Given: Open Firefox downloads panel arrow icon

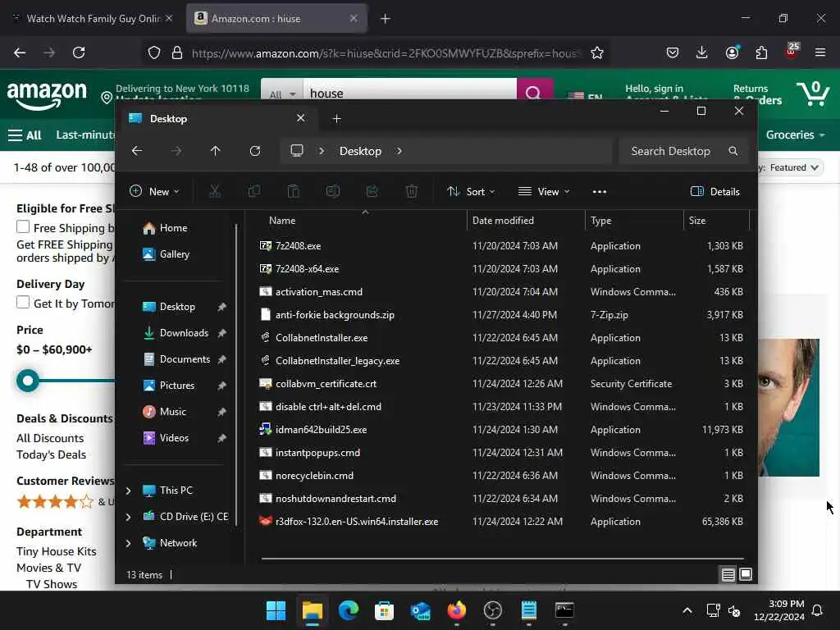Looking at the screenshot, I should 702,52.
